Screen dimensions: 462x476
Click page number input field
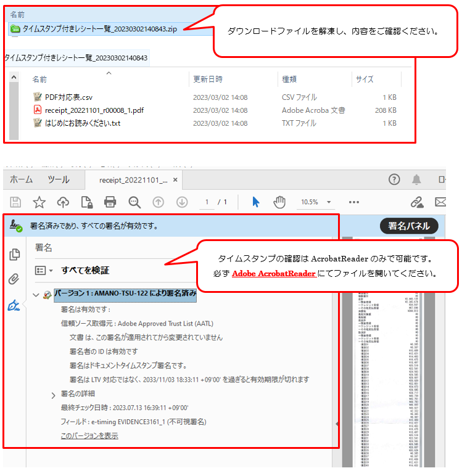pyautogui.click(x=207, y=202)
